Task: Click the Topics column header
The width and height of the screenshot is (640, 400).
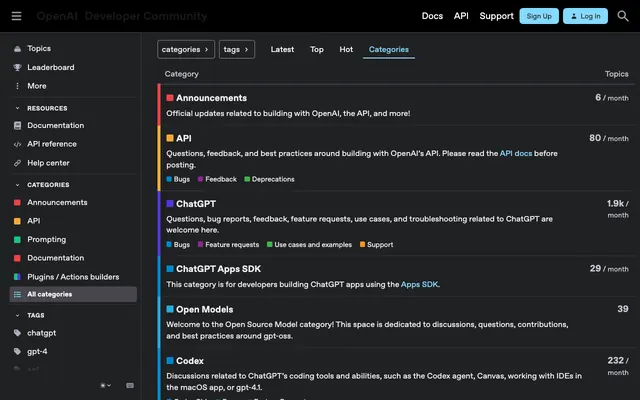Action: (x=616, y=74)
